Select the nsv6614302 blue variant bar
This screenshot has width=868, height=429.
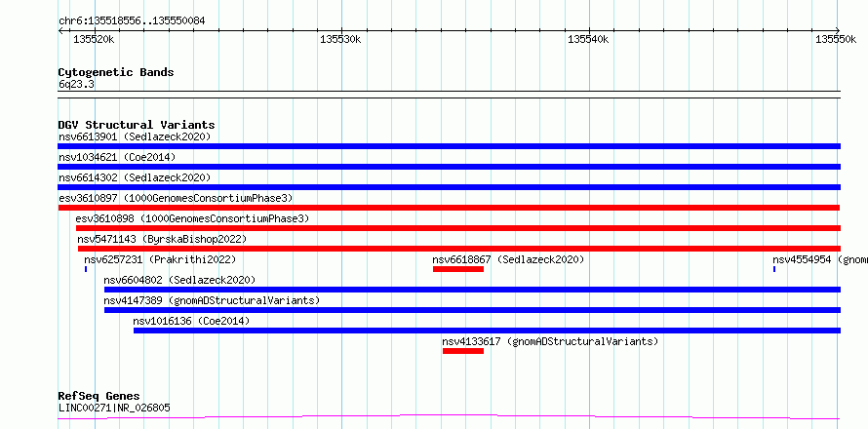pyautogui.click(x=449, y=187)
